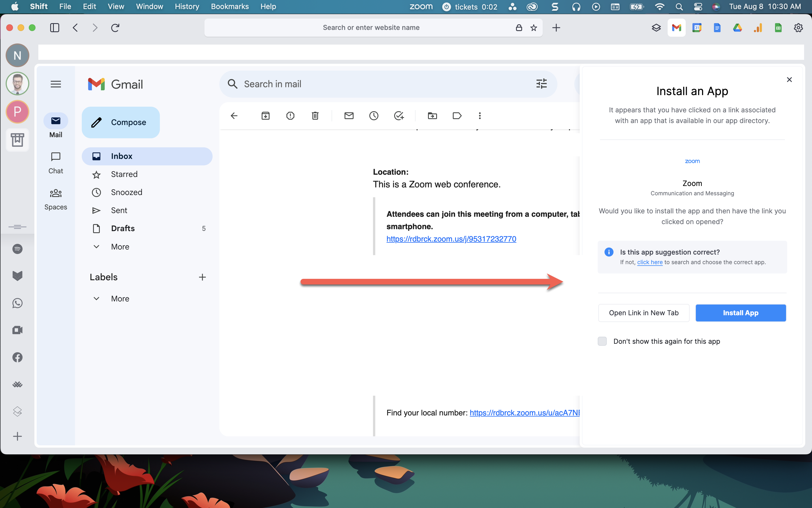
Task: Expand More under Inbox folders
Action: pos(120,247)
